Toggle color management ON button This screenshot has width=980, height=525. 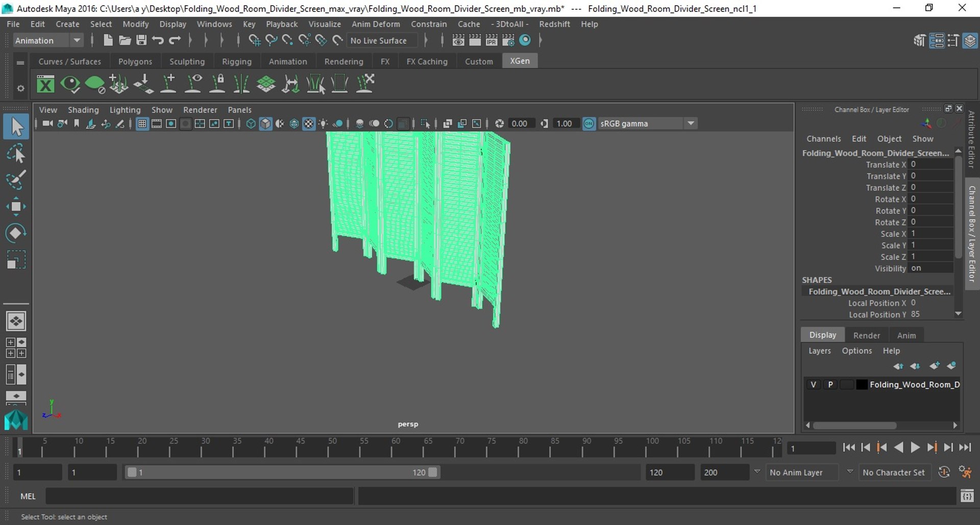coord(589,124)
